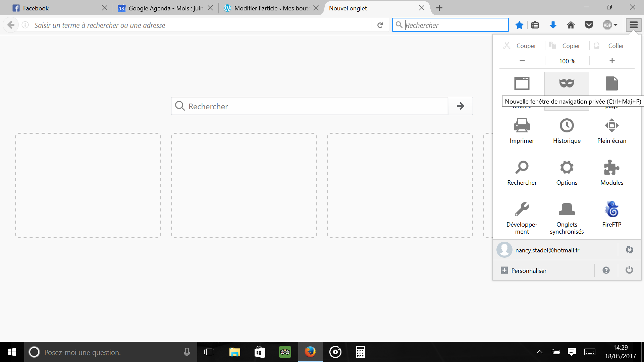
Task: Open Développement wrench tools
Action: coord(522,209)
